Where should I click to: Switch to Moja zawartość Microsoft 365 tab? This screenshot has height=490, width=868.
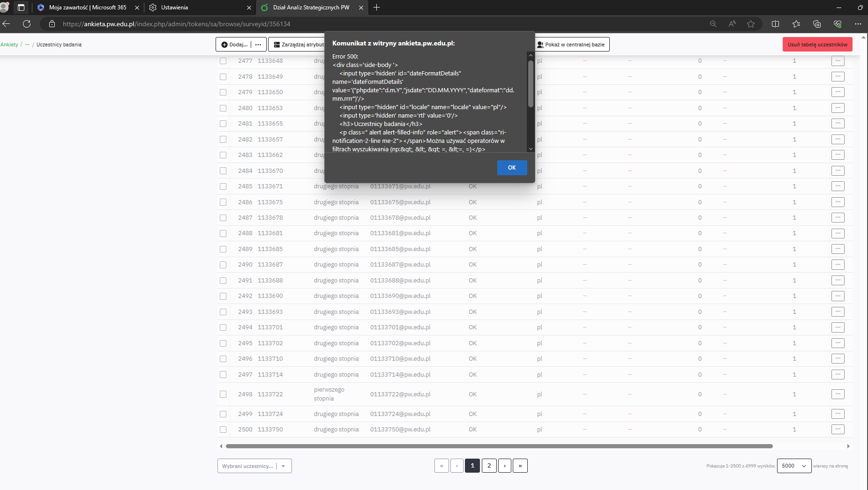(x=88, y=7)
